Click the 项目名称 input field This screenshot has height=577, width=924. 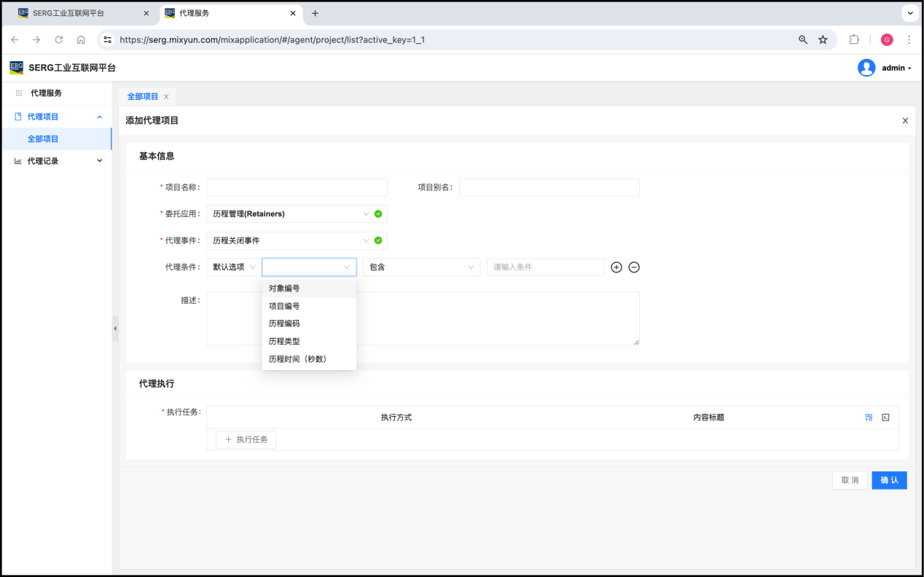point(297,187)
